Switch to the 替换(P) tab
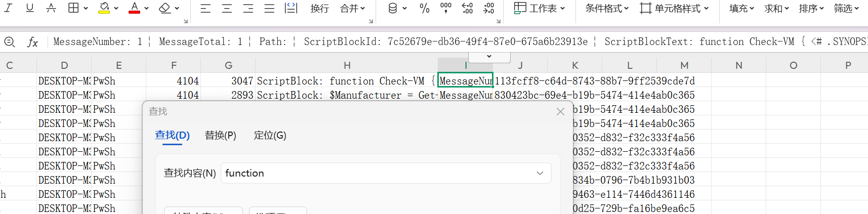The height and width of the screenshot is (214, 868). point(220,136)
